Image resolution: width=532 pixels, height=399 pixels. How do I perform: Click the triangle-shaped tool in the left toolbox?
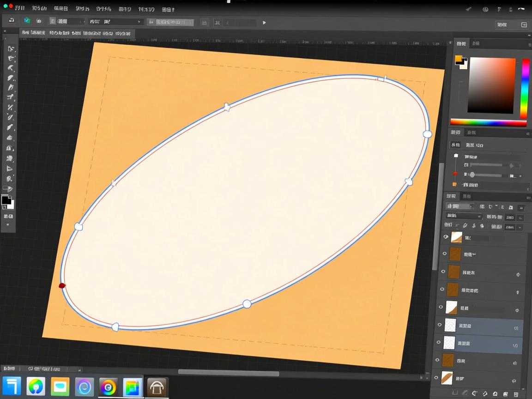[x=10, y=169]
